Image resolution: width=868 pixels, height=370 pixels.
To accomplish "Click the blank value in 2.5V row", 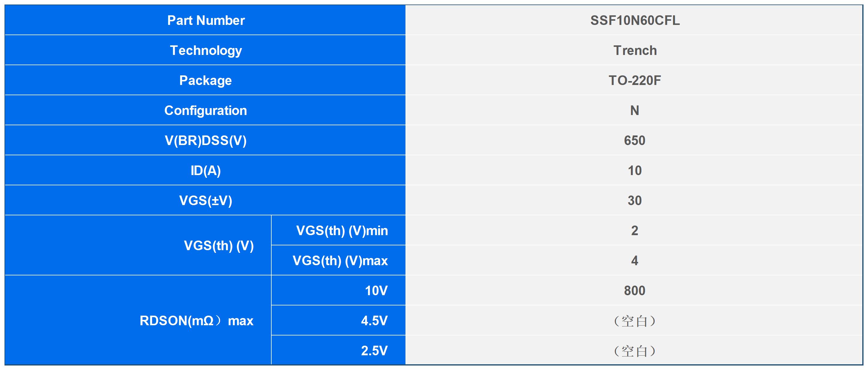I will [634, 351].
